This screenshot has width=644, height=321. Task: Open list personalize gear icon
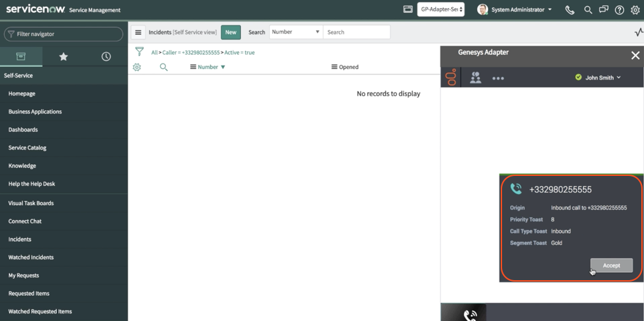point(137,67)
